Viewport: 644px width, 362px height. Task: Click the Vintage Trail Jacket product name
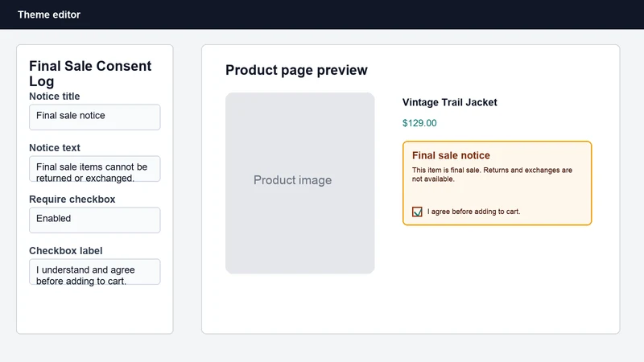click(450, 102)
